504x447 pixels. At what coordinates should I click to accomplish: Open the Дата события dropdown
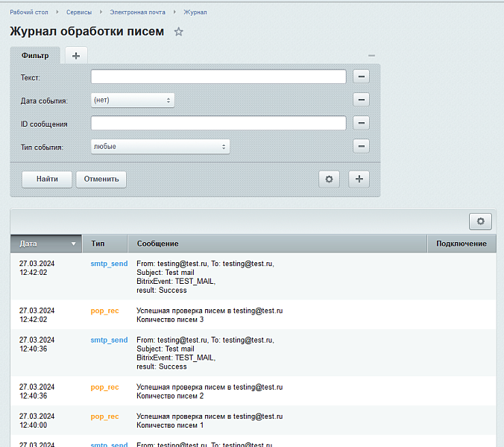[x=132, y=100]
